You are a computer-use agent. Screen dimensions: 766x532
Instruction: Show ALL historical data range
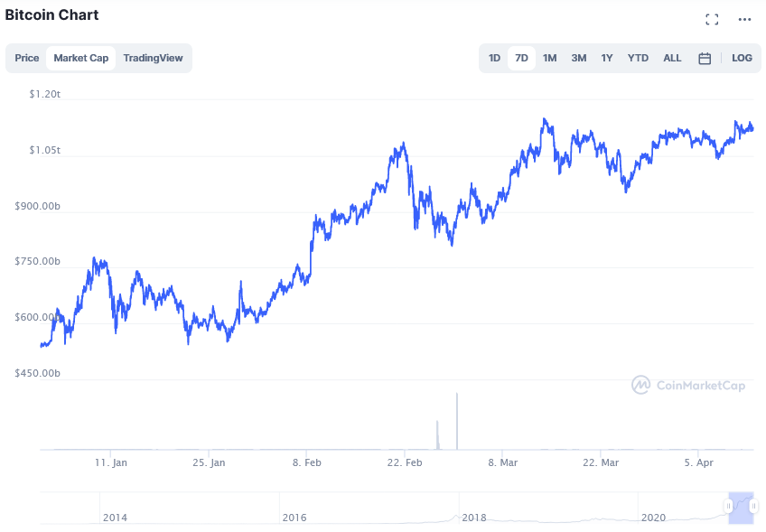click(x=672, y=58)
